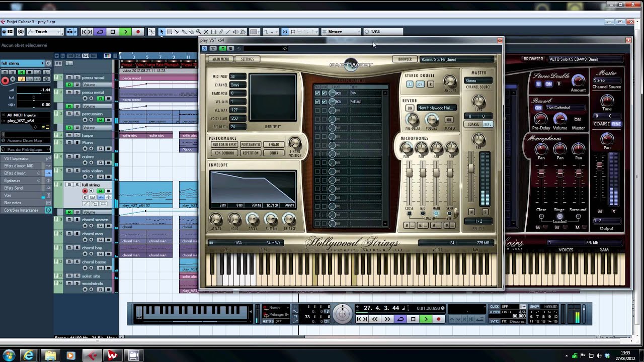
Task: Click Record in the bottom transport panel
Action: point(439,319)
